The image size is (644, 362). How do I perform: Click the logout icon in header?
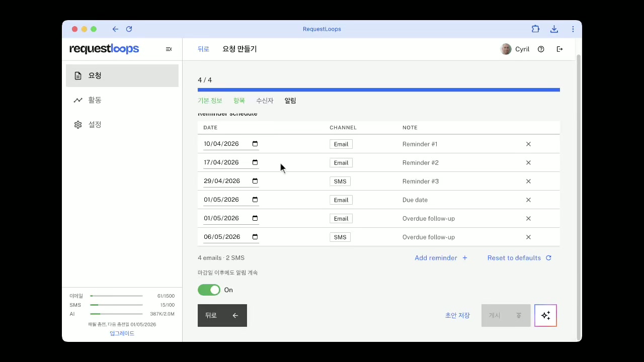click(559, 49)
